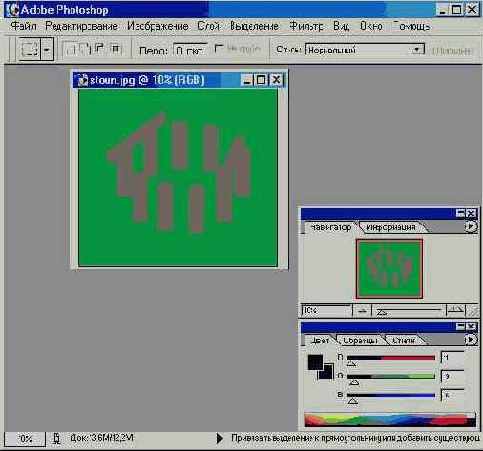Close the stoun.jpg document window
Screen dimensions: 483x451
pos(276,80)
